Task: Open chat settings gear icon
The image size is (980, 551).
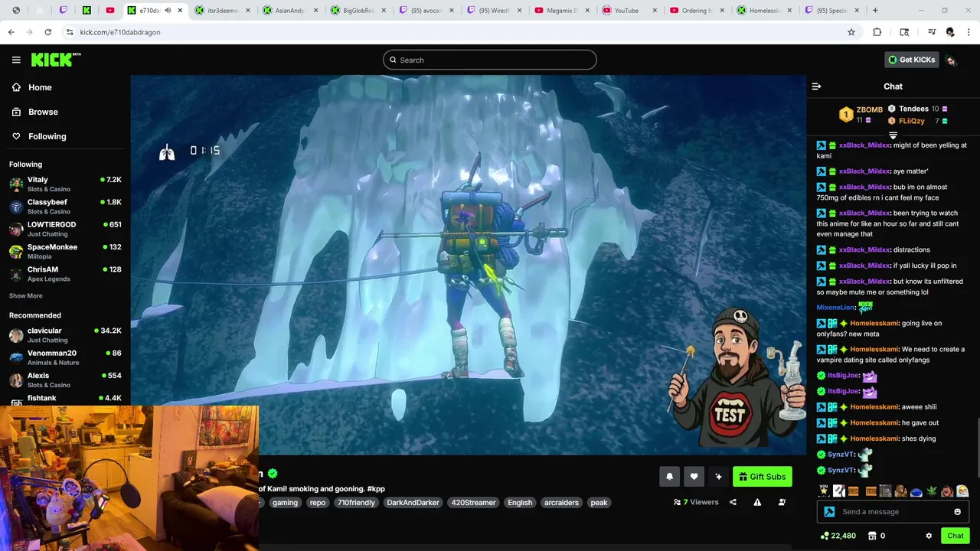Action: click(x=929, y=536)
